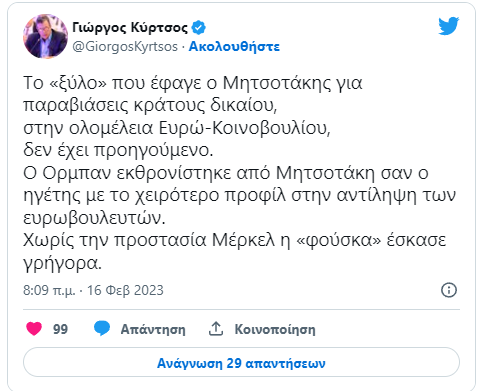Image resolution: width=486 pixels, height=391 pixels.
Task: Click the 99 likes count
Action: [x=60, y=329]
